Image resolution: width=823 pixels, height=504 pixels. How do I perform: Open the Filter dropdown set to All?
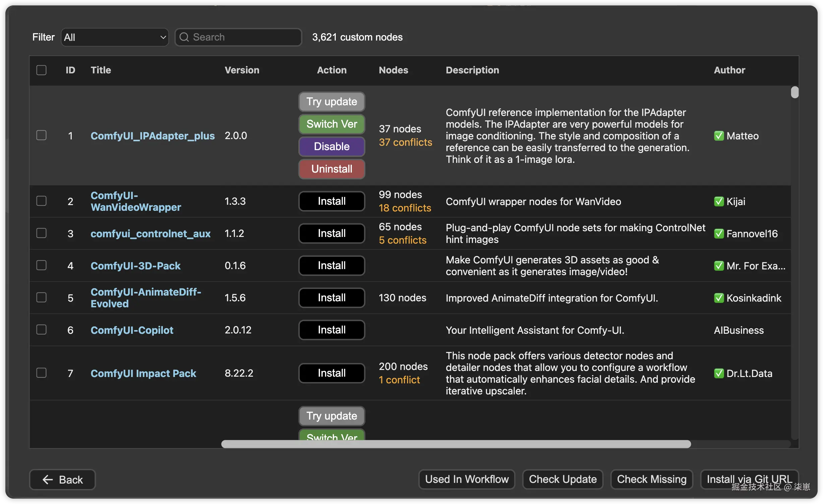point(115,37)
